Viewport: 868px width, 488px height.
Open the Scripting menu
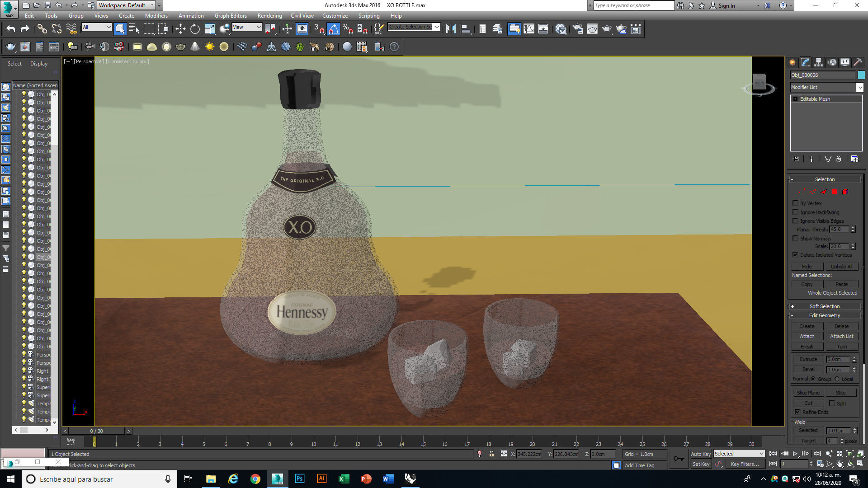369,16
